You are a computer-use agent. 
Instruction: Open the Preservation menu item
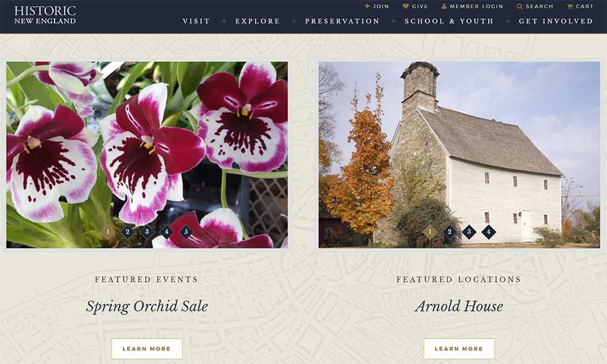342,21
